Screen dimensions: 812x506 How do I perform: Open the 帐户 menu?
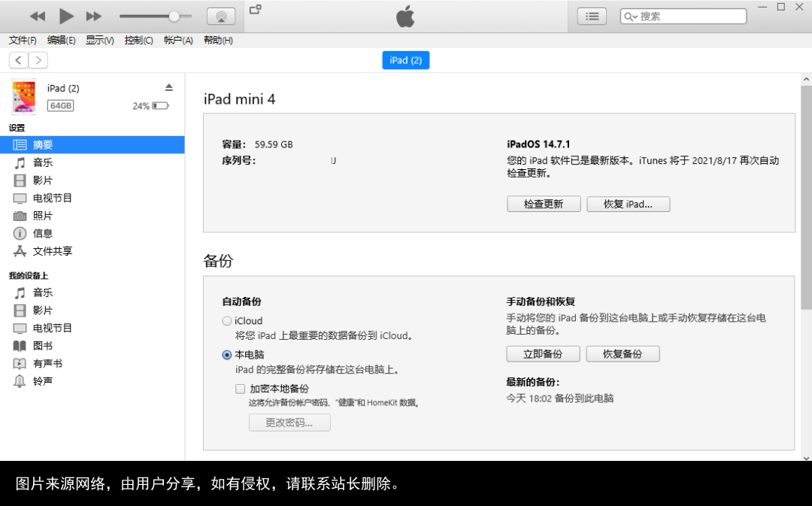[x=177, y=40]
